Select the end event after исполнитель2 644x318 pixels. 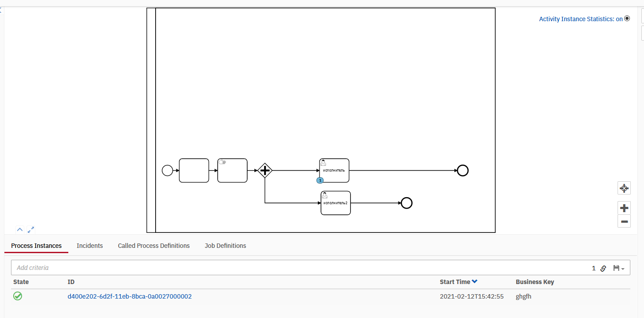406,203
